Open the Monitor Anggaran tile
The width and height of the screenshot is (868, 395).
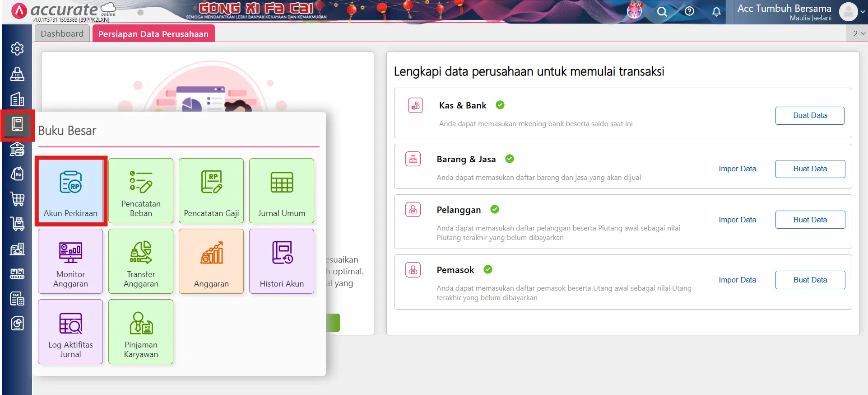click(x=70, y=261)
